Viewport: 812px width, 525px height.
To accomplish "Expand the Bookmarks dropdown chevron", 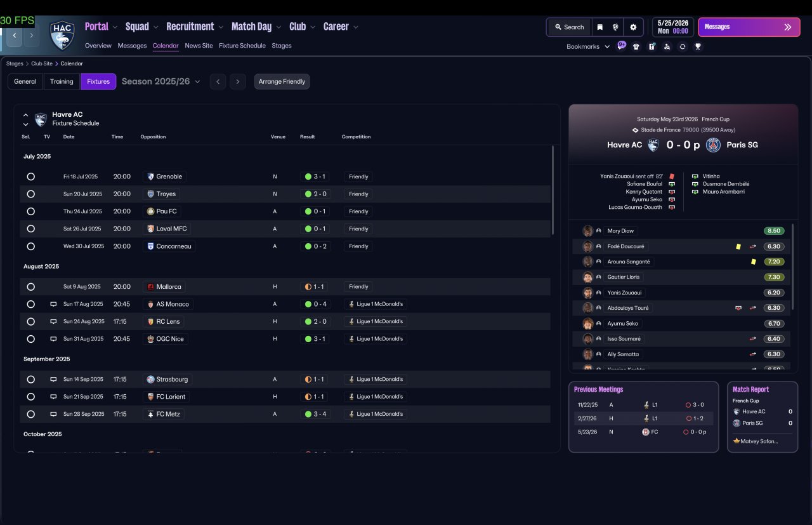I will 607,46.
